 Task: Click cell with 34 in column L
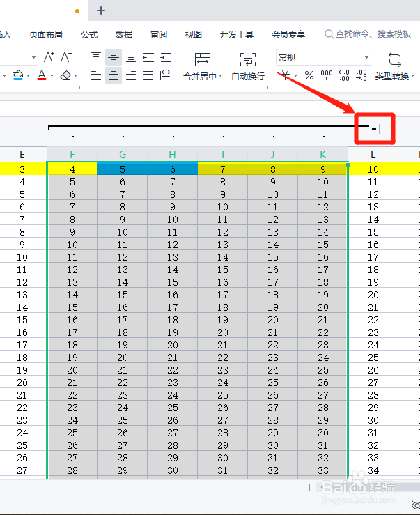[373, 470]
